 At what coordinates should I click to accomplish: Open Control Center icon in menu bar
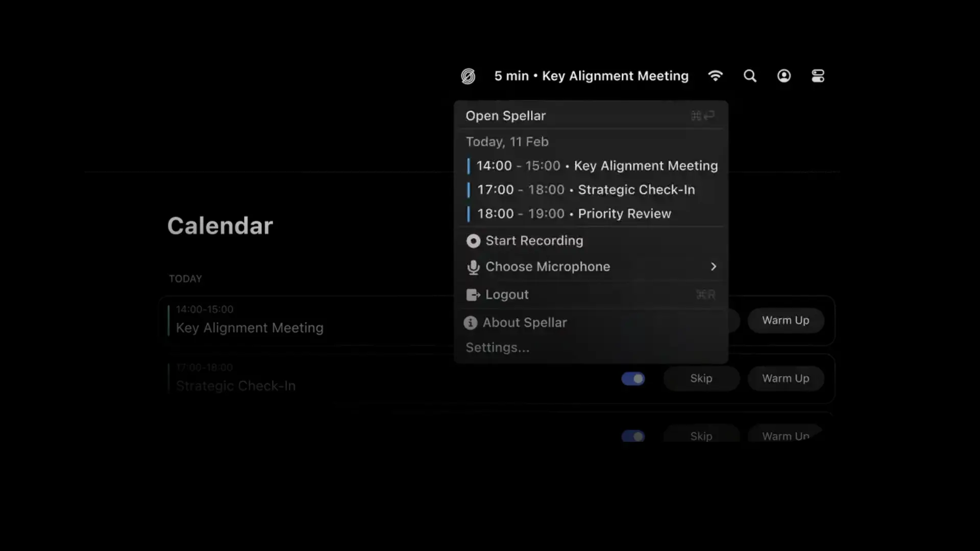point(818,76)
